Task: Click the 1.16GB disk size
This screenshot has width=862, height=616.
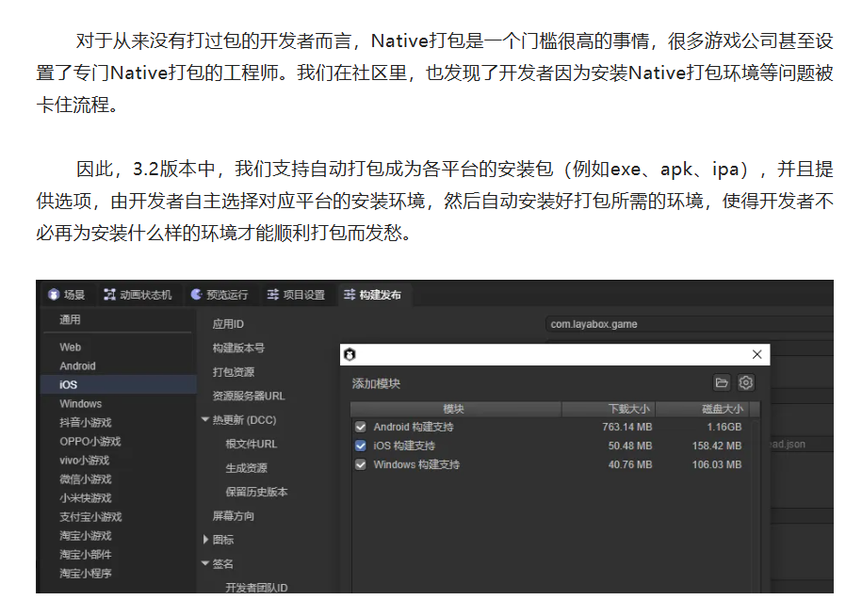Action: [x=724, y=427]
